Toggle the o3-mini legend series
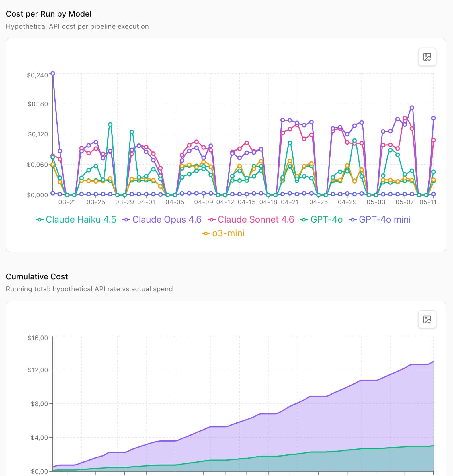Screen dimensions: 453x476 coord(223,233)
